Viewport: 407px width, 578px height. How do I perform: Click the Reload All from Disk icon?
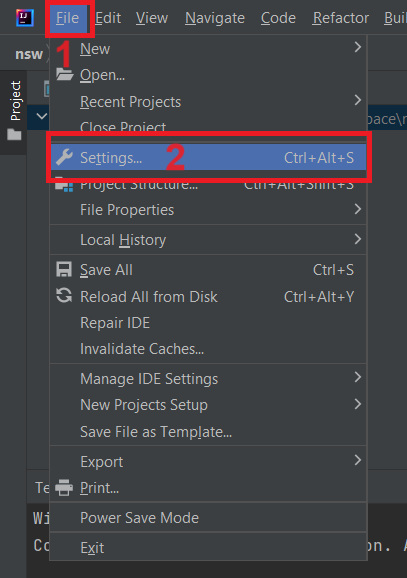coord(64,296)
